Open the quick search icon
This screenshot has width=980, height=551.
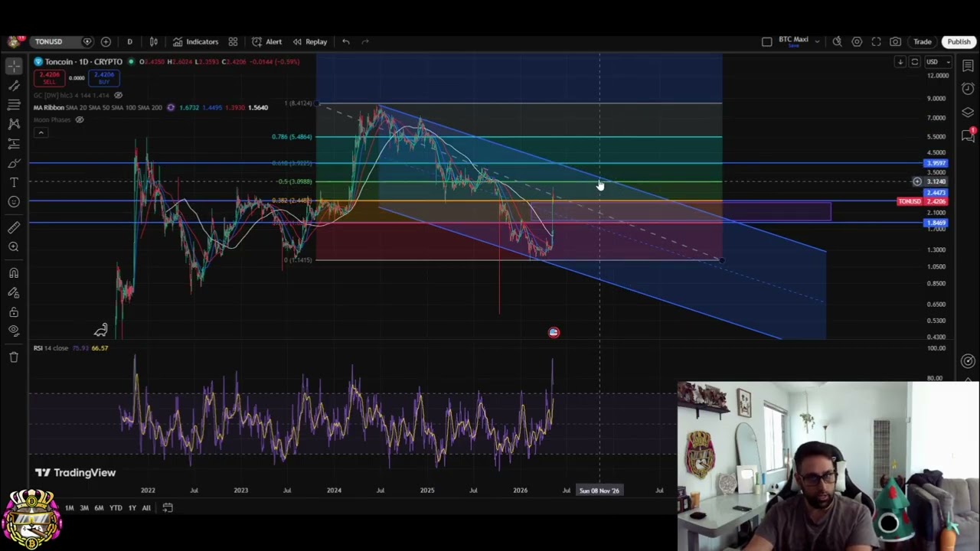(x=837, y=41)
